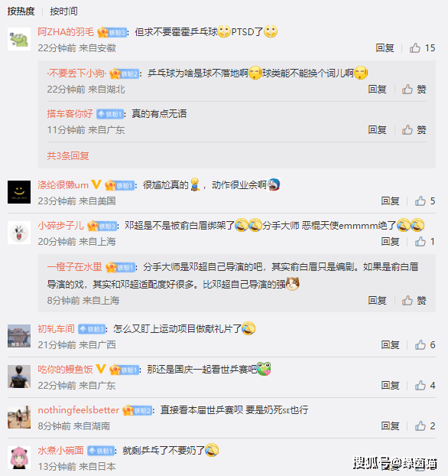Expand 共3条回复 replies
The image size is (448, 476).
68,155
